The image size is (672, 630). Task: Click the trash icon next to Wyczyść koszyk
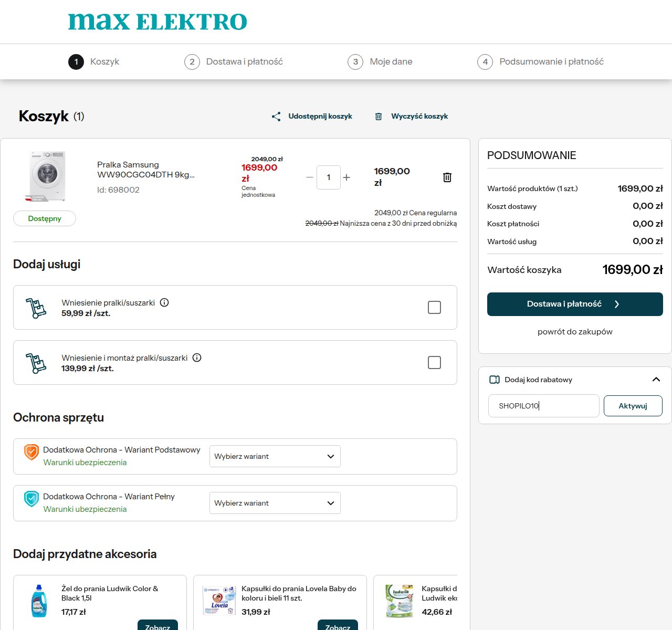coord(379,117)
